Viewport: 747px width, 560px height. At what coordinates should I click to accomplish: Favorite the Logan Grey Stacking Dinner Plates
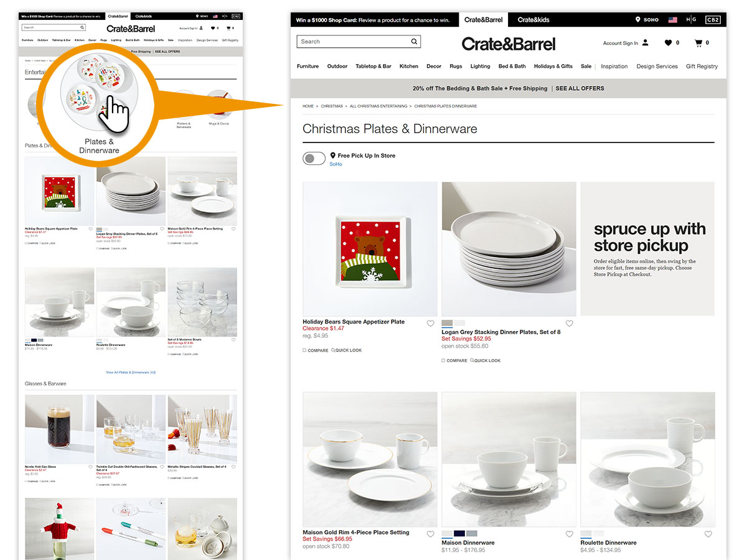(x=570, y=324)
